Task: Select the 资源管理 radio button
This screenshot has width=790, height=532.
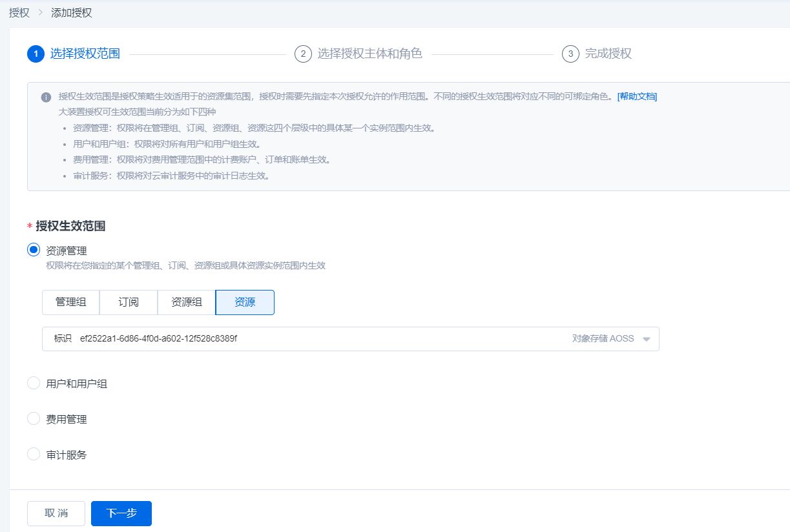Action: click(x=34, y=250)
